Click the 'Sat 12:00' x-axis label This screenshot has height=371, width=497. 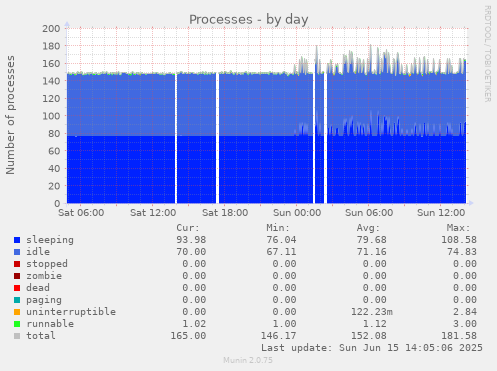coord(153,213)
